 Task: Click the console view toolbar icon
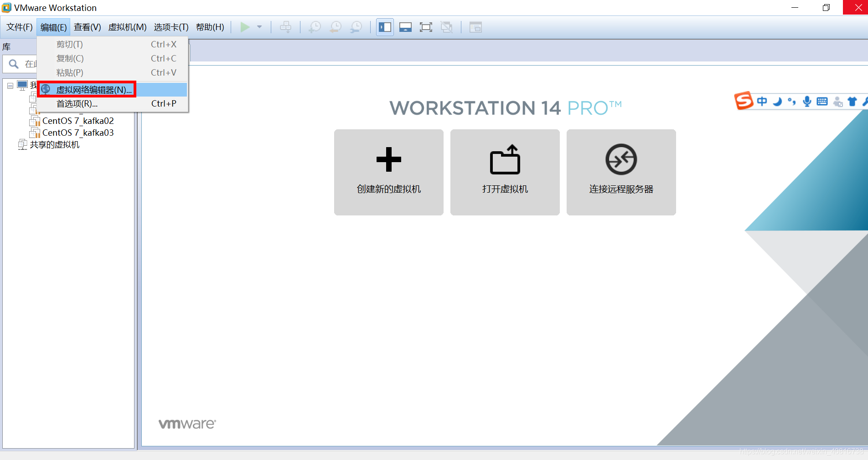(475, 27)
